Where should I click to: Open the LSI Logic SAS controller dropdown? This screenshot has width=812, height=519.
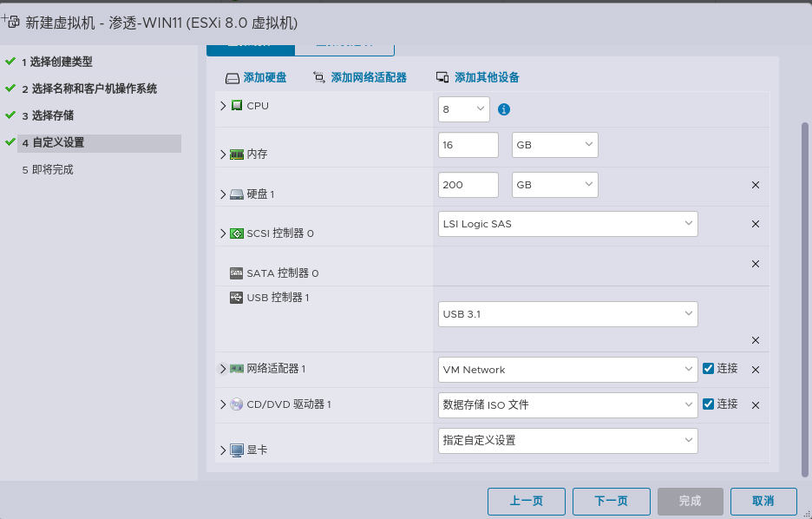[x=567, y=223]
